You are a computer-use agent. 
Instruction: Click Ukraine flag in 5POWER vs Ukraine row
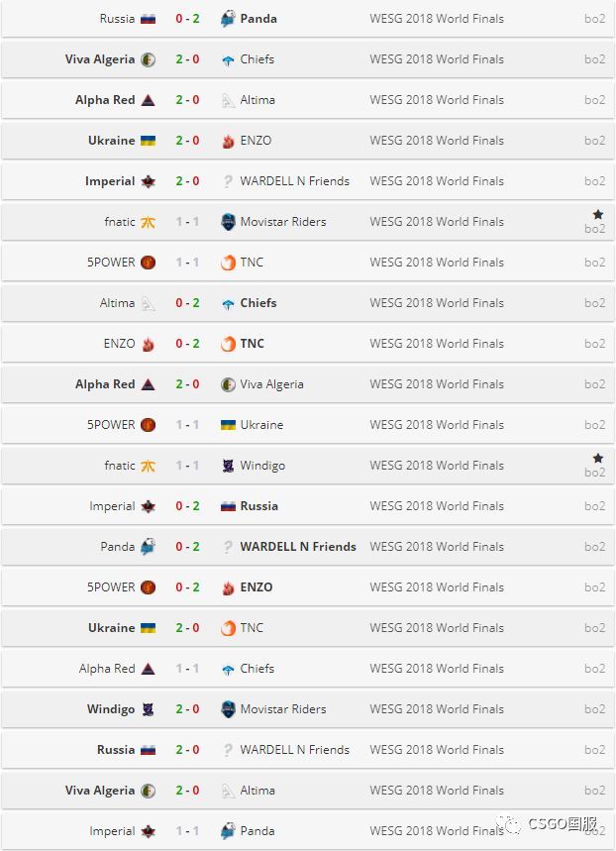[228, 425]
